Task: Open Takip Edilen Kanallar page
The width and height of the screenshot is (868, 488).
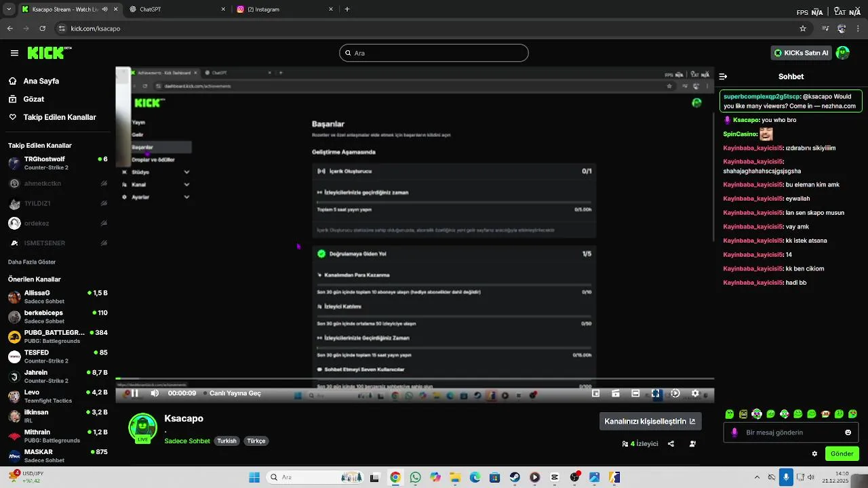Action: [60, 117]
